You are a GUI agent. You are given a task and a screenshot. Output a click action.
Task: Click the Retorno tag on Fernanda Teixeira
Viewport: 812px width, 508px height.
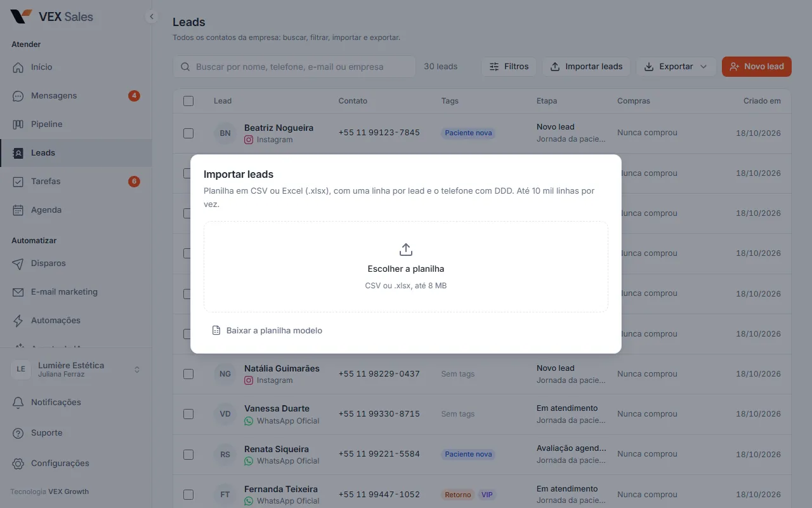458,495
